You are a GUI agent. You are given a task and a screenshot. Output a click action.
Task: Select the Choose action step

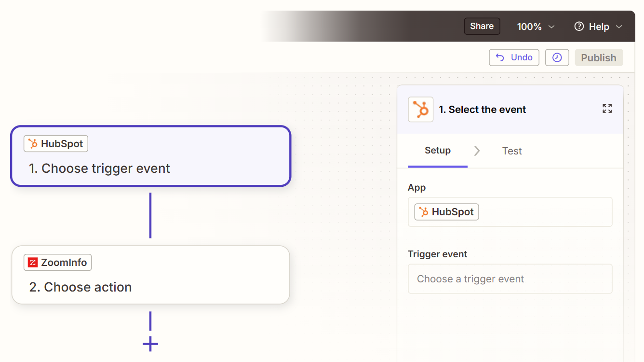click(150, 275)
